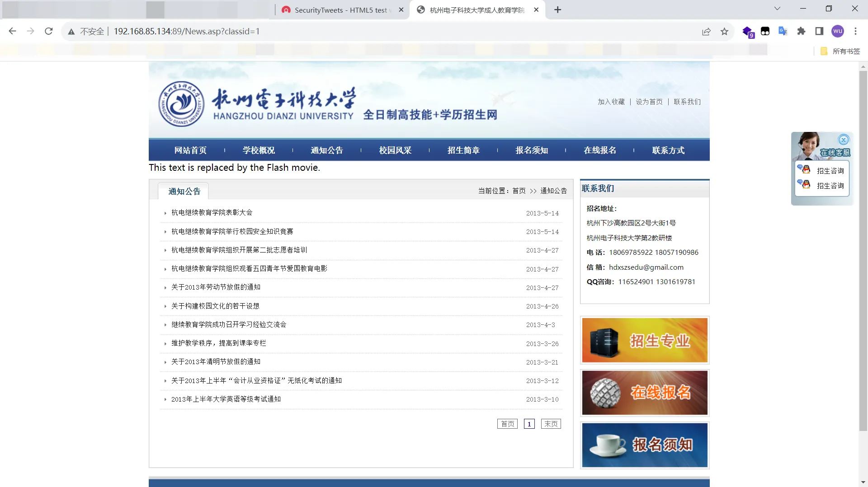The width and height of the screenshot is (868, 487).
Task: Open the WU browser profile avatar
Action: [838, 31]
